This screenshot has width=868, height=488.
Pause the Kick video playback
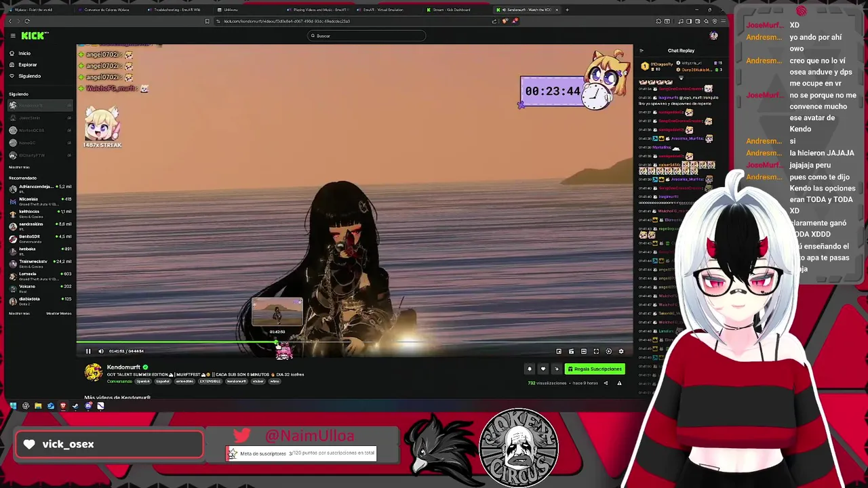point(88,351)
